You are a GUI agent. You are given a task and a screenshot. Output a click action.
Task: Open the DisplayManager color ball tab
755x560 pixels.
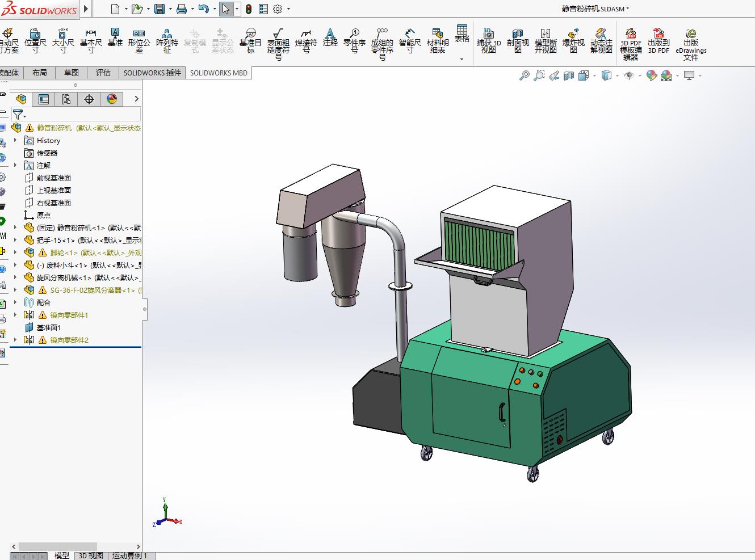[x=112, y=99]
